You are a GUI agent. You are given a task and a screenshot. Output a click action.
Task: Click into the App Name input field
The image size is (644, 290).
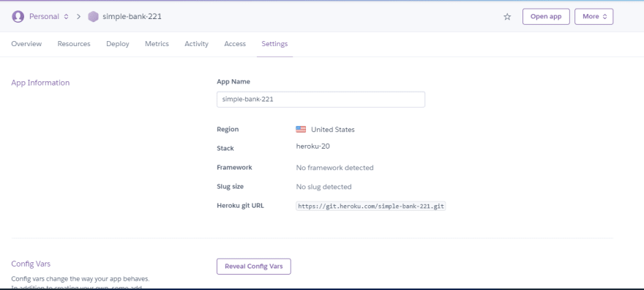click(321, 100)
